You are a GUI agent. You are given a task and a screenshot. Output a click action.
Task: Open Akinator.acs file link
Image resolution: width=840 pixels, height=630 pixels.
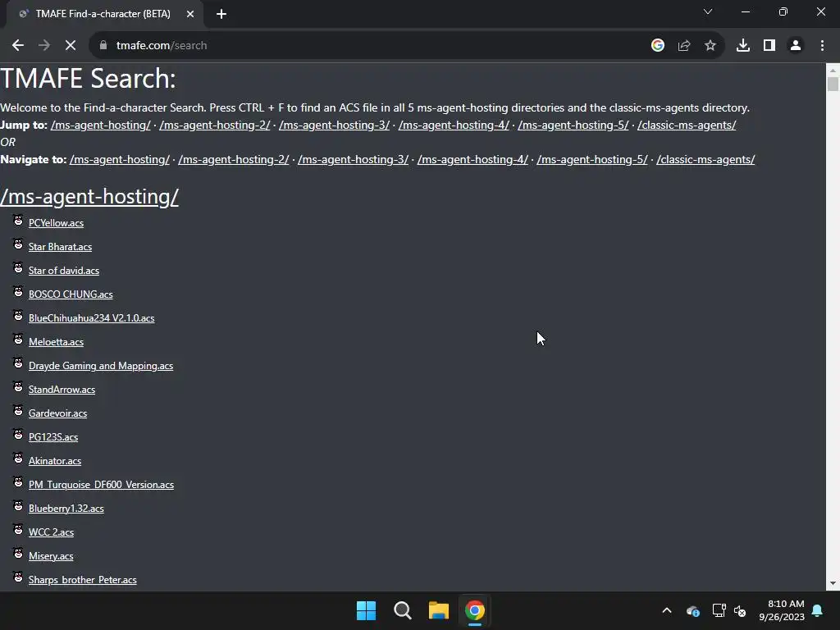pos(55,461)
